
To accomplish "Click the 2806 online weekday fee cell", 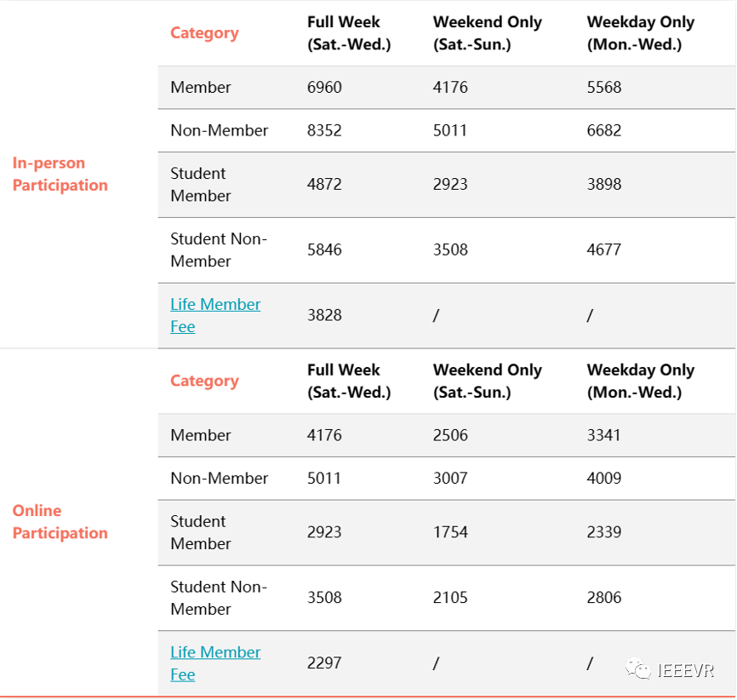I will [604, 597].
